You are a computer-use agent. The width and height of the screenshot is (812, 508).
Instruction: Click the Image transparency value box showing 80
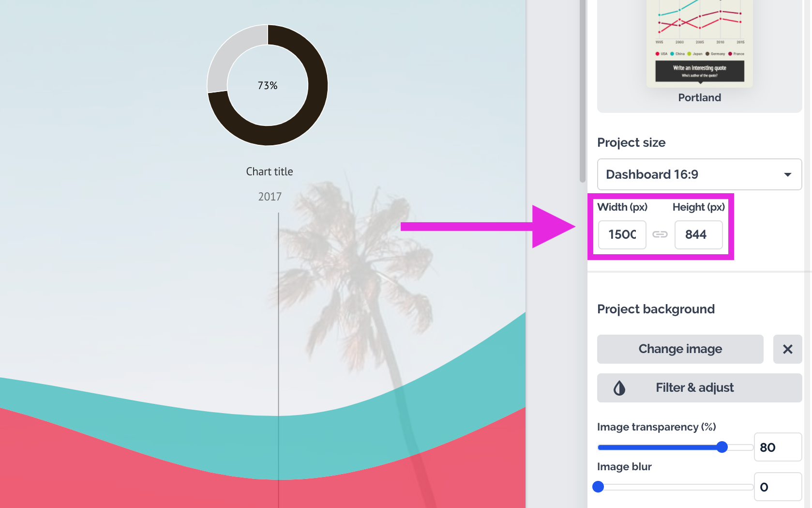(777, 447)
